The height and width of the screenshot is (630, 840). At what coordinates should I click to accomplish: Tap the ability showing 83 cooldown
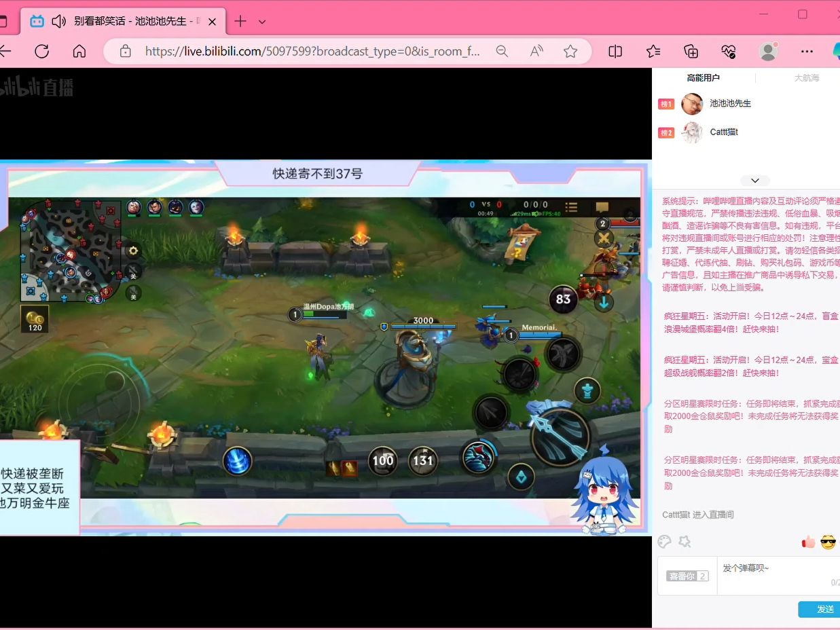[x=563, y=299]
